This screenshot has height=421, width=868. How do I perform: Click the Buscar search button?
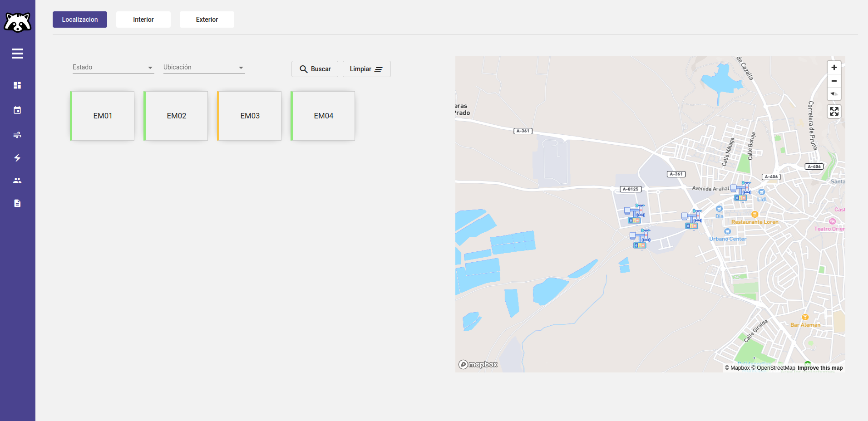(315, 69)
